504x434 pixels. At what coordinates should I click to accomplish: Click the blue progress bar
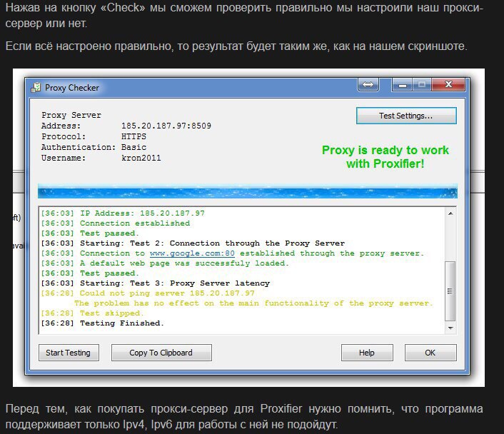coord(248,191)
